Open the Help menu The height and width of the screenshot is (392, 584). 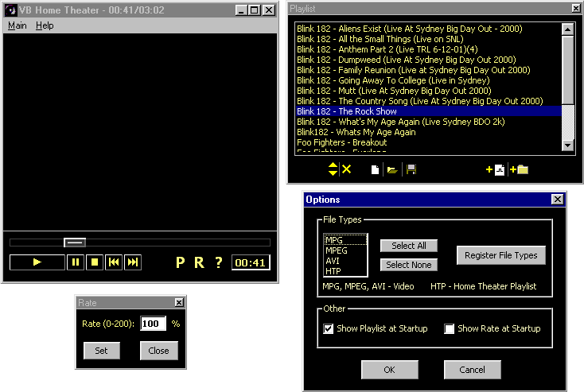[45, 25]
